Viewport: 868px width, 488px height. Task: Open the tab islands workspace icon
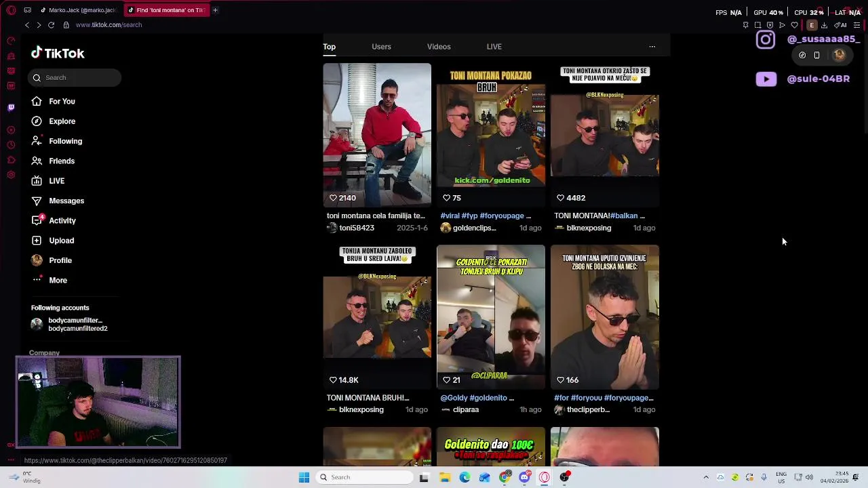(27, 10)
